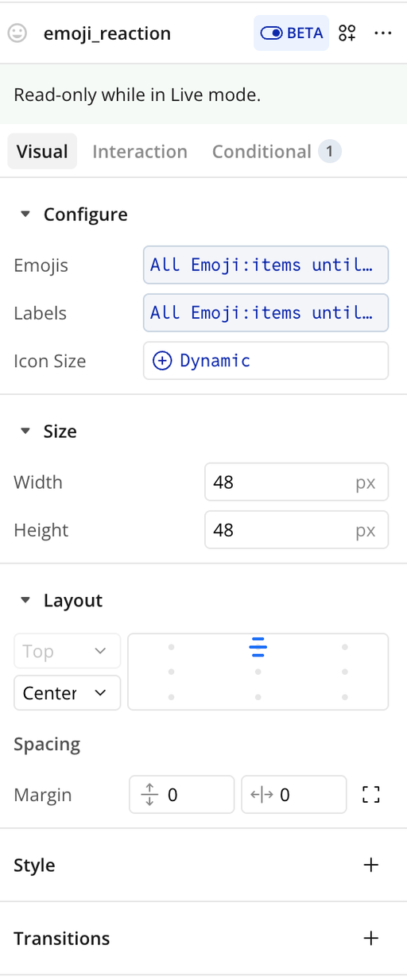Open the Center alignment dropdown

point(67,692)
